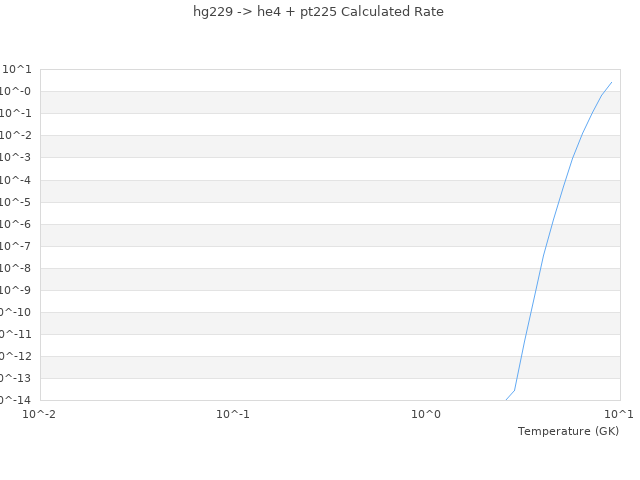Click the 10^1 y-axis tick label
The height and width of the screenshot is (480, 640).
17,69
